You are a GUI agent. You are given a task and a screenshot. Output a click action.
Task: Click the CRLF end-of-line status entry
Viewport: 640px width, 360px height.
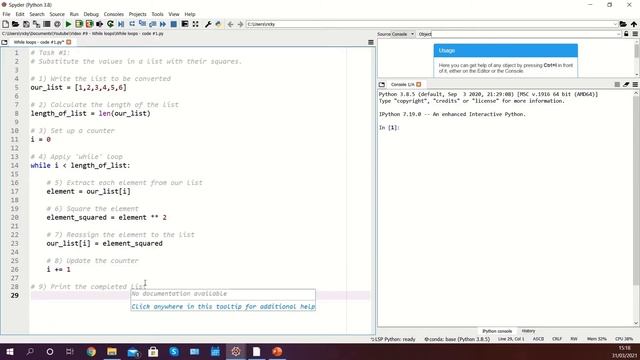557,339
